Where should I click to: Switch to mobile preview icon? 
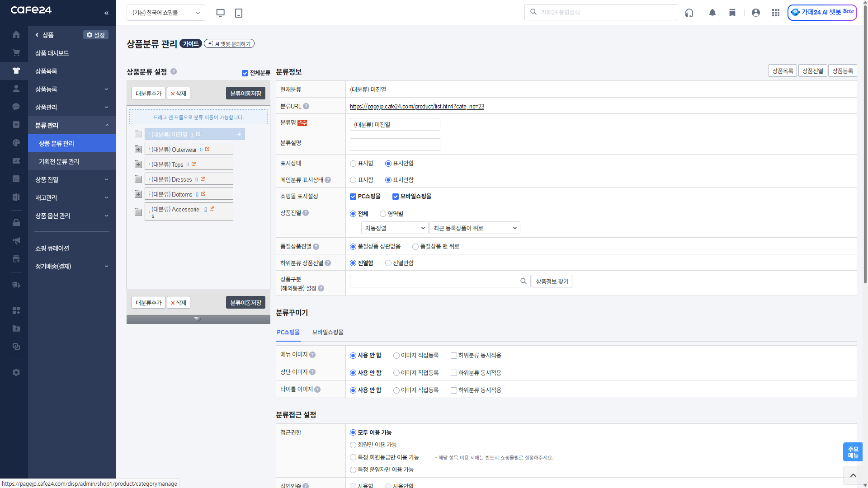(239, 13)
